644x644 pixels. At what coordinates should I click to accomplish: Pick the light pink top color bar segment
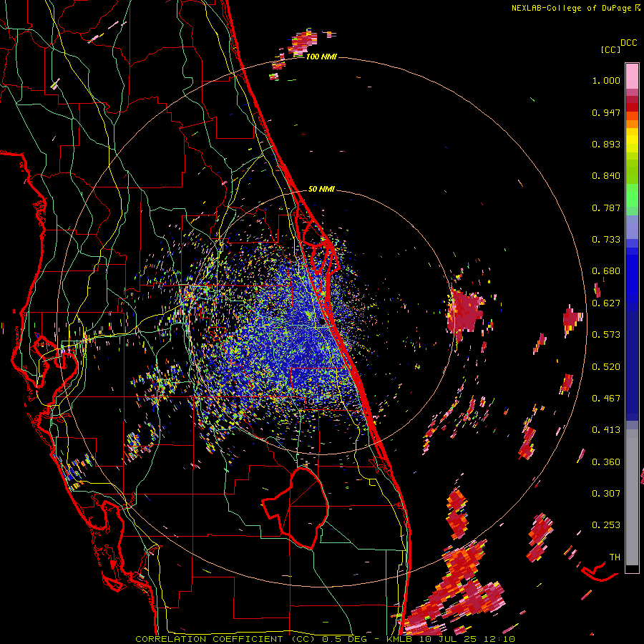632,76
